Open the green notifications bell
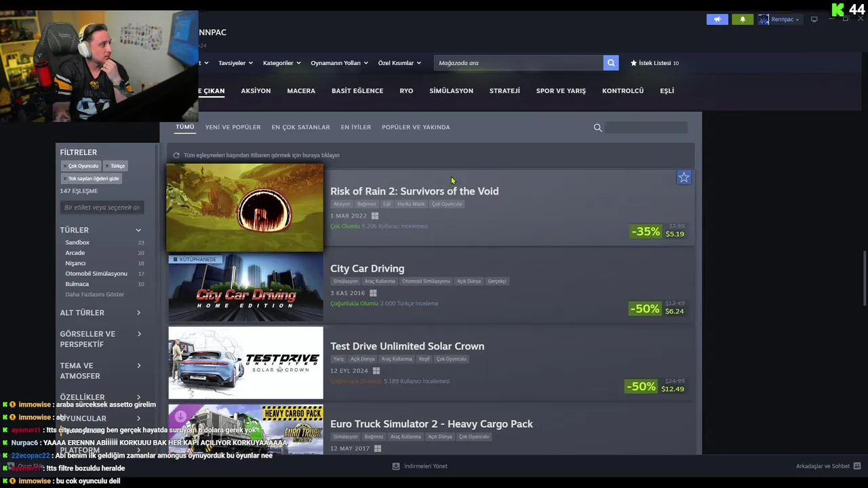This screenshot has height=488, width=868. [x=743, y=19]
